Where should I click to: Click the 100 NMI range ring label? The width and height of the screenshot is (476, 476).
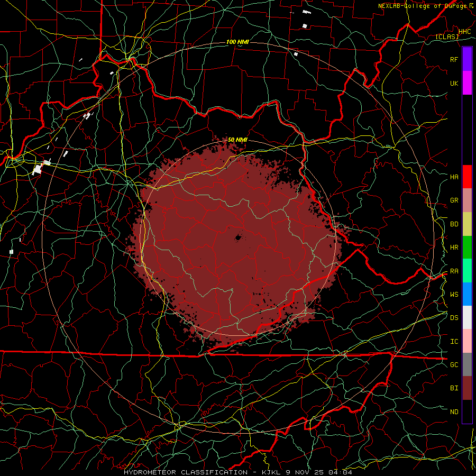(237, 42)
